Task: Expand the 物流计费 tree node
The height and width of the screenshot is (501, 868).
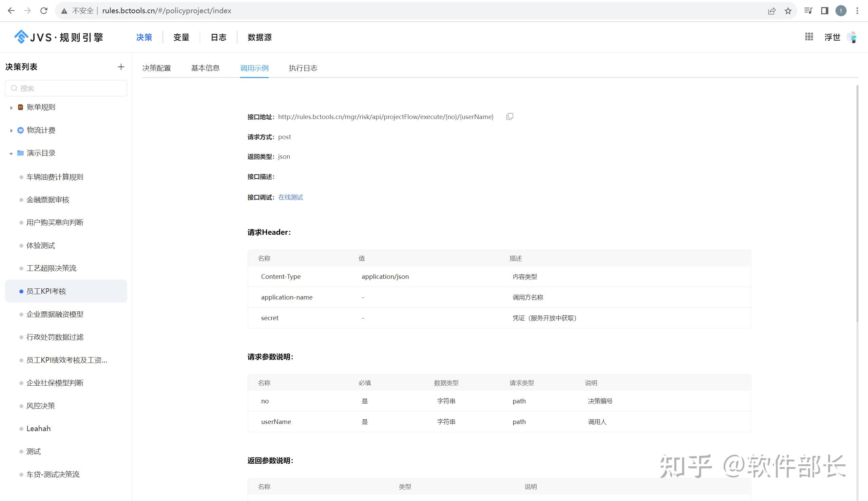Action: [11, 130]
